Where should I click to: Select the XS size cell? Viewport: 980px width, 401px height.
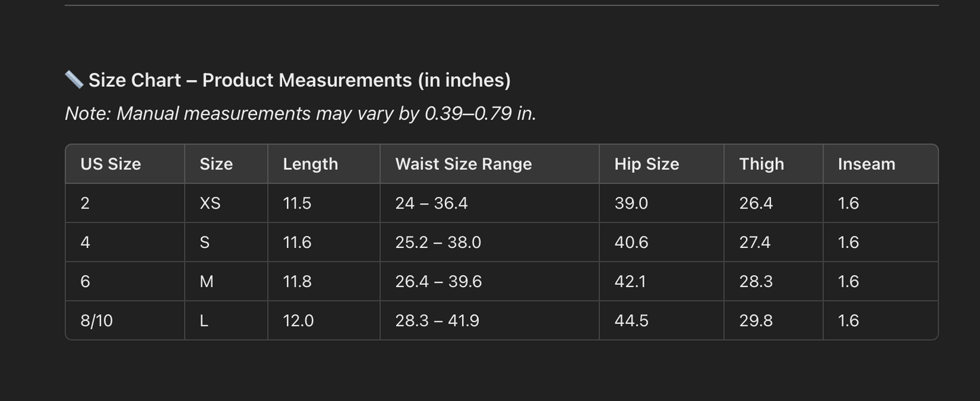point(210,203)
